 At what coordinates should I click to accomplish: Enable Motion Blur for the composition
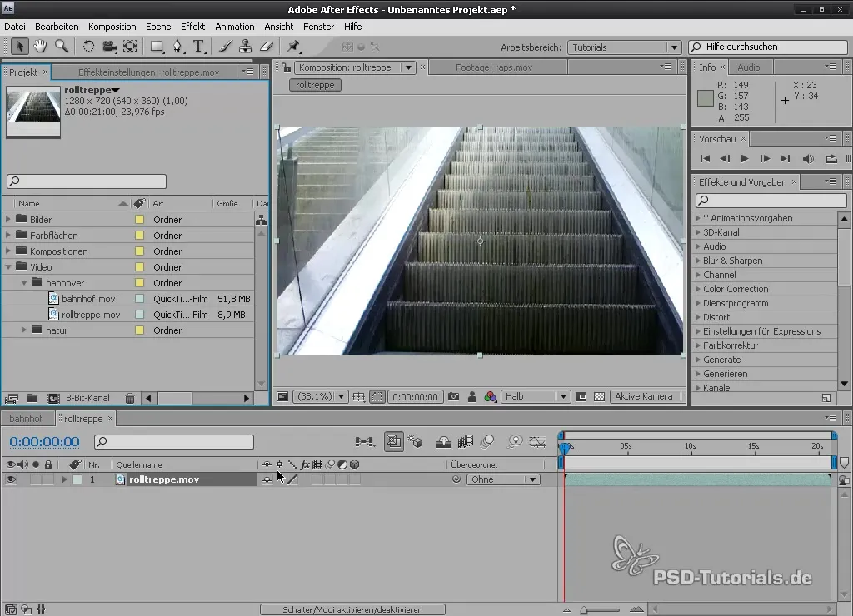(x=487, y=442)
